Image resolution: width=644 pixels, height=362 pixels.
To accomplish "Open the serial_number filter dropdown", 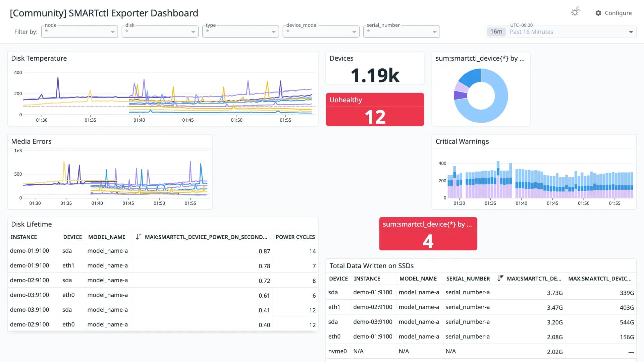I will click(401, 32).
